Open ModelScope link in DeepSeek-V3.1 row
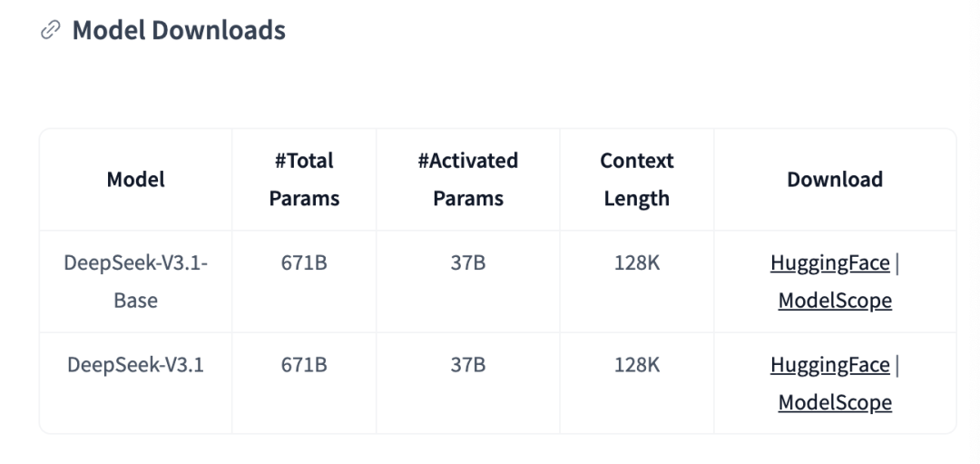The height and width of the screenshot is (464, 980). (835, 402)
